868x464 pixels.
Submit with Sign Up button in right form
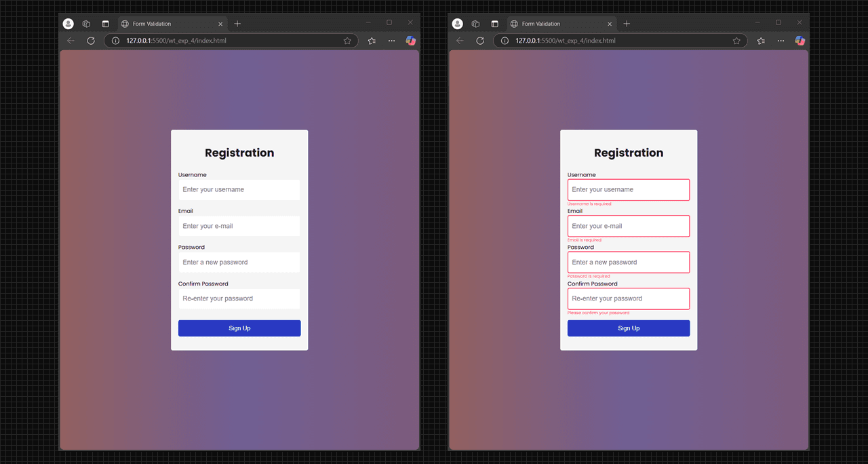629,328
